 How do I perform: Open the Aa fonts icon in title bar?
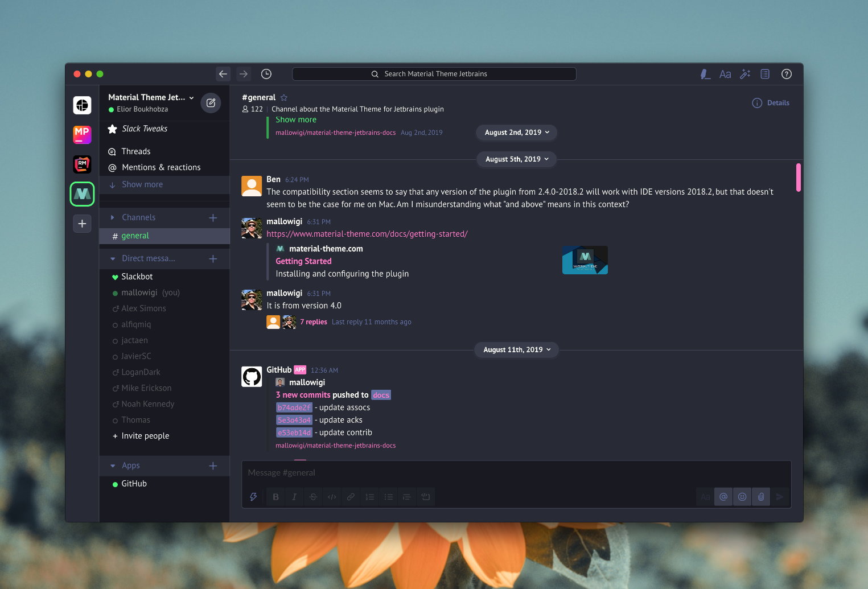[725, 74]
